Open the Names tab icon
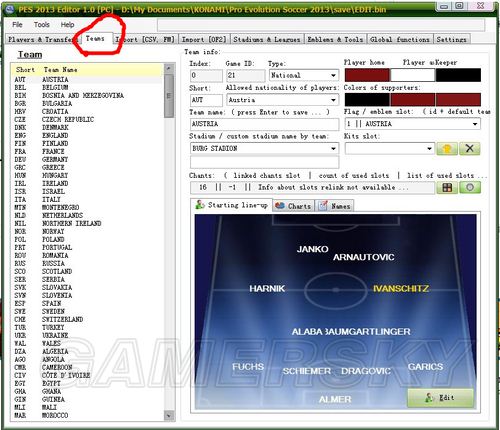 pos(323,206)
